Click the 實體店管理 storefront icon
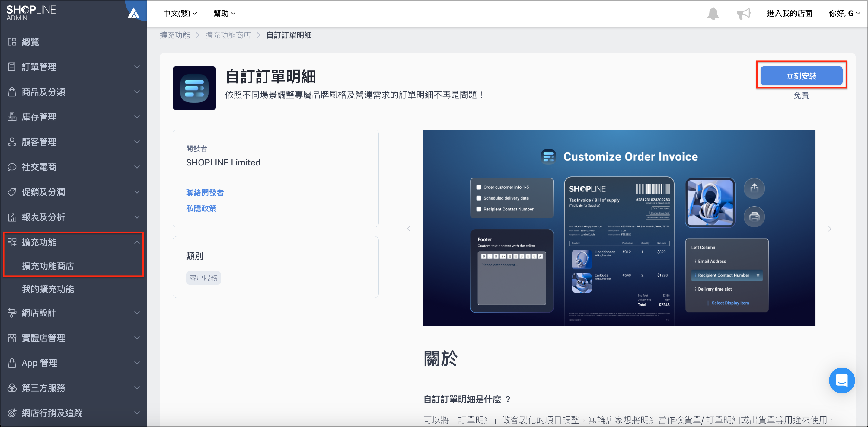 point(12,338)
